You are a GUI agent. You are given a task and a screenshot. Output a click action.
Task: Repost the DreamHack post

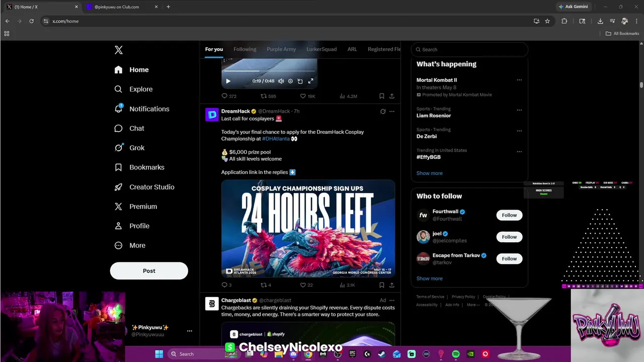tap(266, 285)
